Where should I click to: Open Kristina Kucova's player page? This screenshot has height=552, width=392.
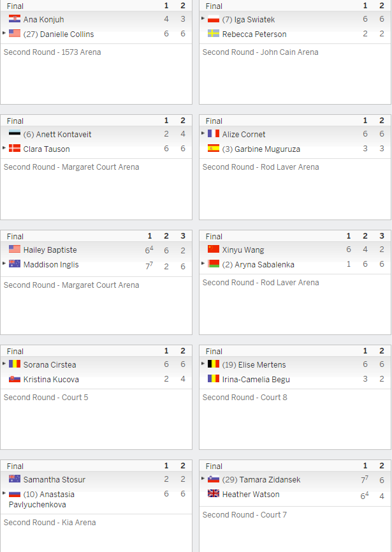51,380
